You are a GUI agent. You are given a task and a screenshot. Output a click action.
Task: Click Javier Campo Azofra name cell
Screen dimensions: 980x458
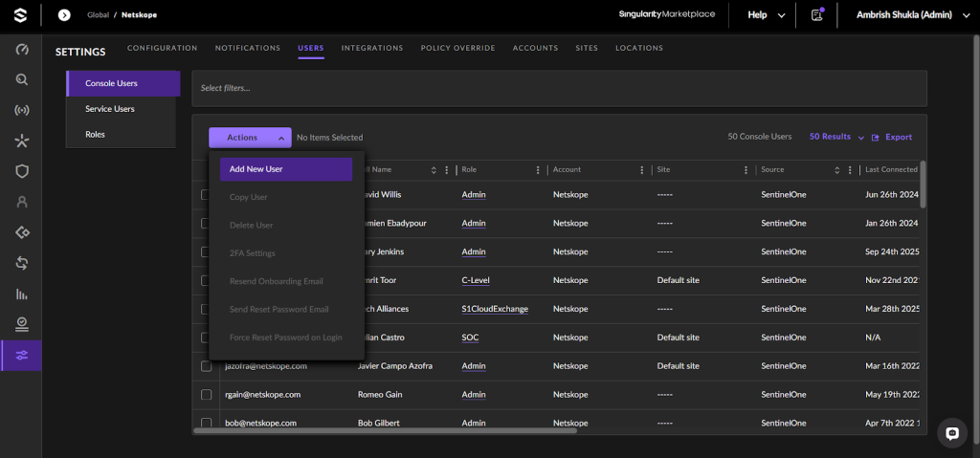tap(395, 366)
